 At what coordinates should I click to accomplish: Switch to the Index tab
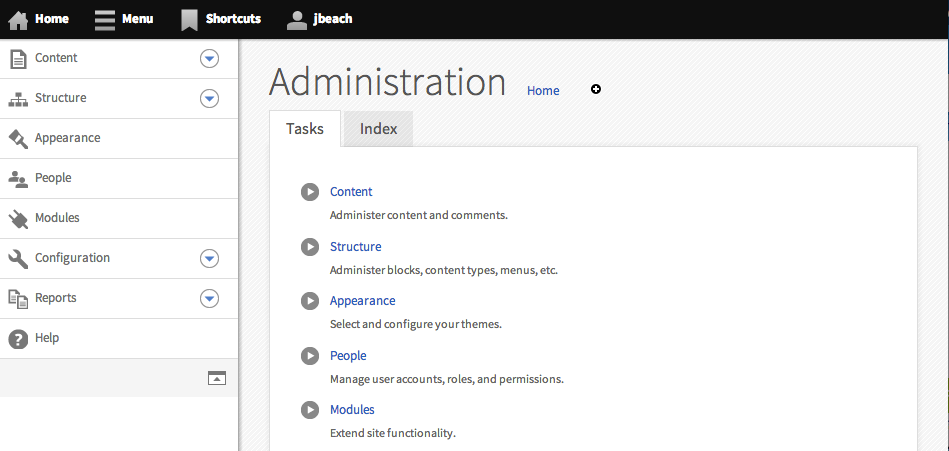(x=378, y=128)
